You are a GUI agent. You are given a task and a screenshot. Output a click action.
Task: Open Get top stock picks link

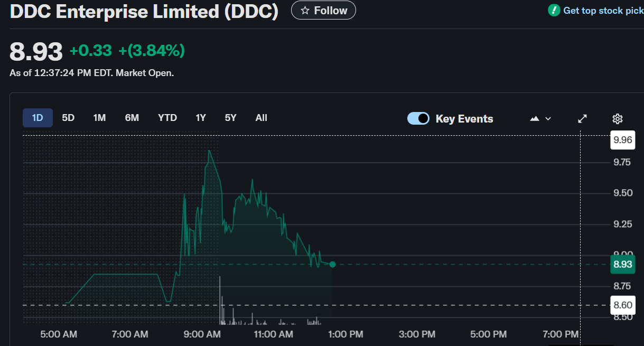click(x=603, y=11)
